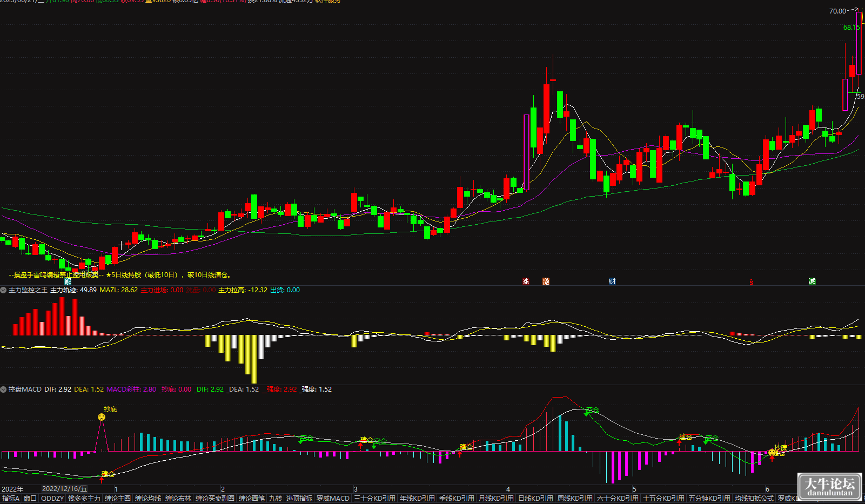Switch to the 月线KD引用 tab
This screenshot has height=504, width=865.
496,499
